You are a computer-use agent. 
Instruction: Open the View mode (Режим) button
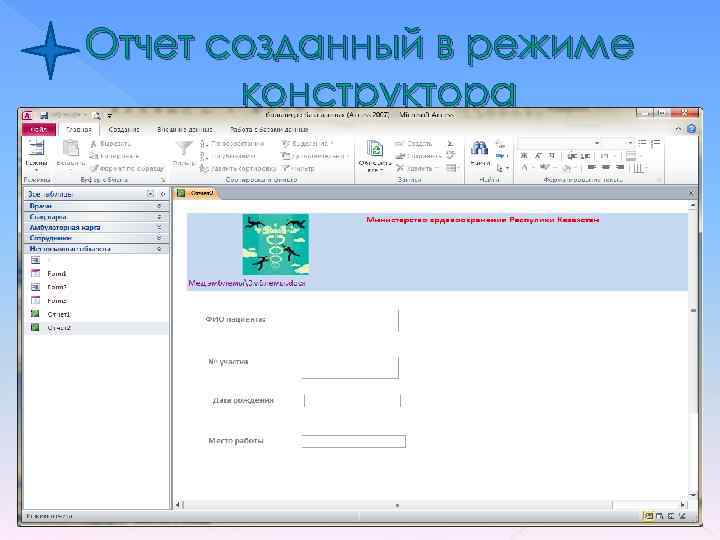pos(36,154)
